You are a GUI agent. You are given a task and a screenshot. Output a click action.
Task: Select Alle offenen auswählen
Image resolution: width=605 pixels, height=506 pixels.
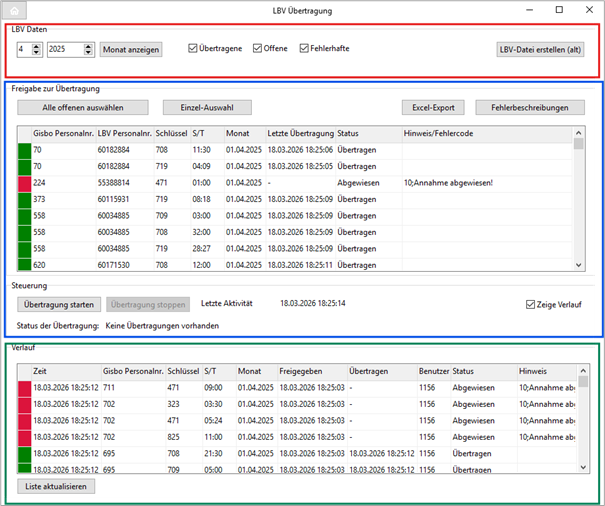pyautogui.click(x=81, y=107)
